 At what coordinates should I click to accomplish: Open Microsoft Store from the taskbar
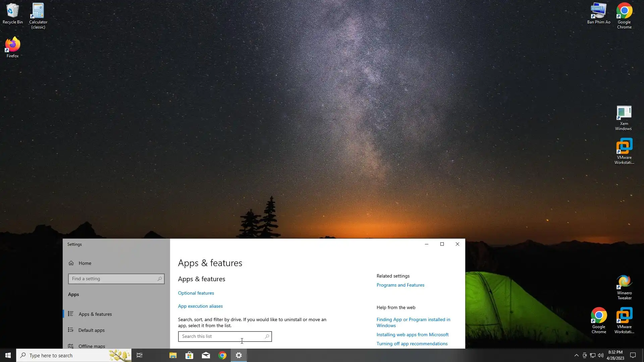tap(189, 355)
